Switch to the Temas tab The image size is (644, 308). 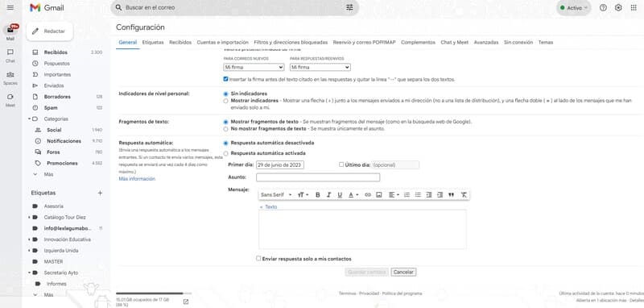click(546, 43)
